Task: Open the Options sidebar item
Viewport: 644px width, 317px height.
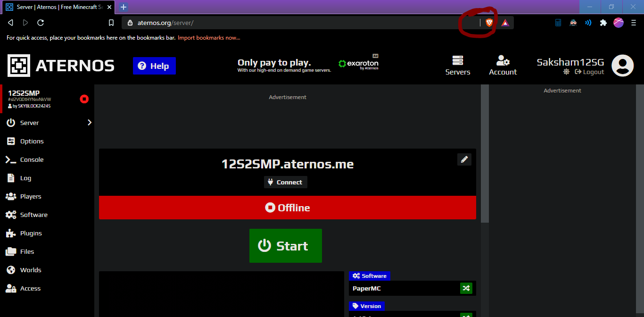Action: pyautogui.click(x=47, y=141)
